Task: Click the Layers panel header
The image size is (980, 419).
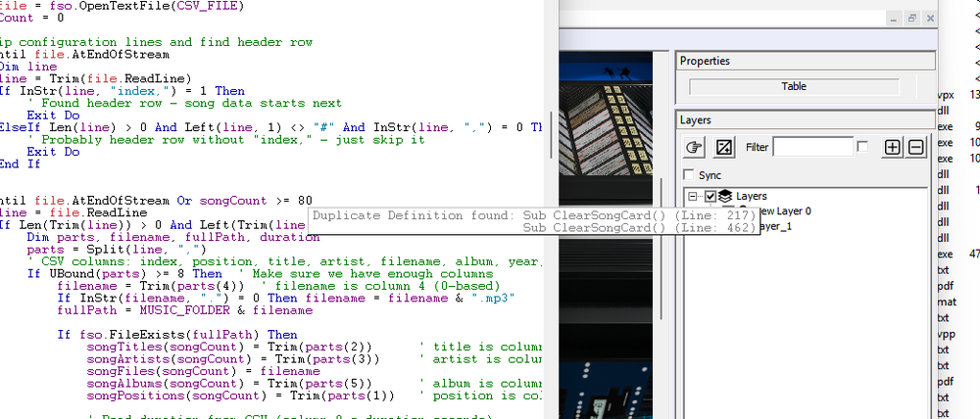Action: coord(806,119)
